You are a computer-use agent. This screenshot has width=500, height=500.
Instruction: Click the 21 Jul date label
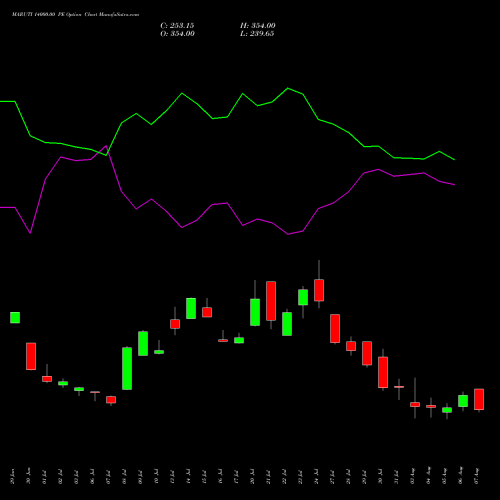268,477
